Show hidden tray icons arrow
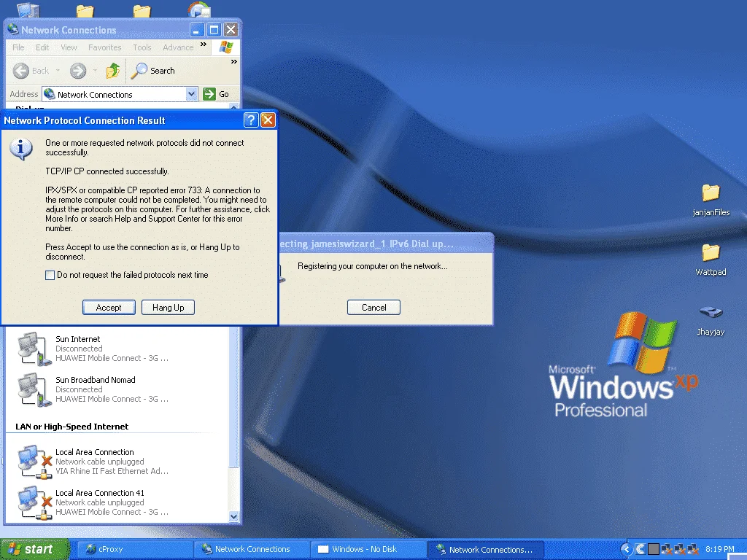This screenshot has width=747, height=560. (x=627, y=549)
